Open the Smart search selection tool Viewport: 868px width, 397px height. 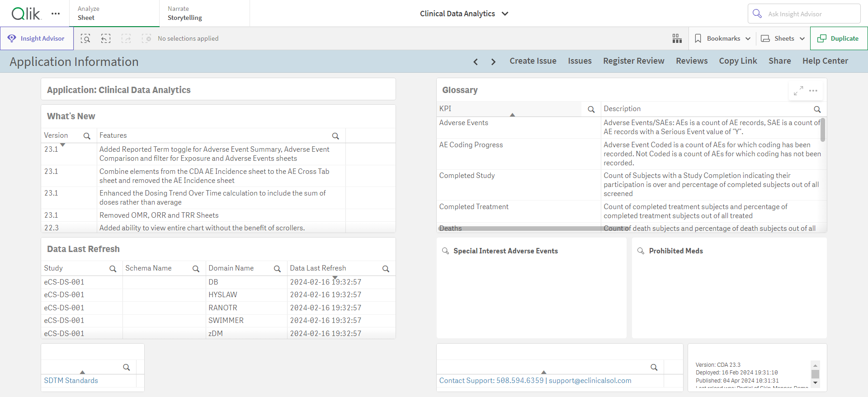pyautogui.click(x=85, y=38)
